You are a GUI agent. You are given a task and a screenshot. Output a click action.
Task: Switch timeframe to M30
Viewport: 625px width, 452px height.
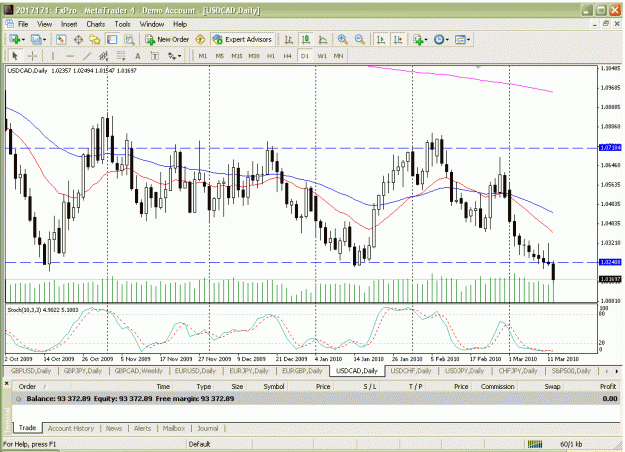click(x=254, y=56)
